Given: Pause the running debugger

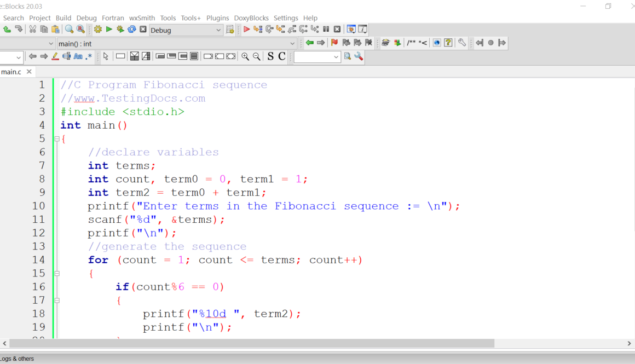Looking at the screenshot, I should pyautogui.click(x=326, y=29).
